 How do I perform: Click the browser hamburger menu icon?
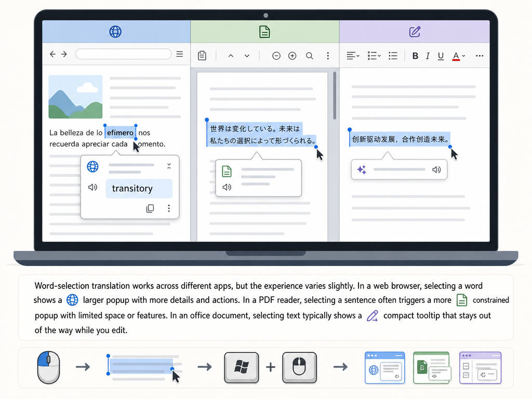pyautogui.click(x=180, y=54)
